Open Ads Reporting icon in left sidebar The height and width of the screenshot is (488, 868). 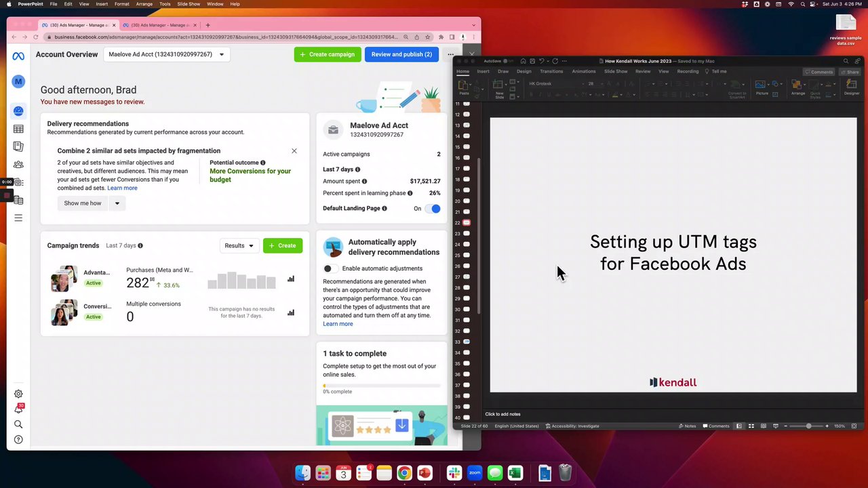coord(18,146)
